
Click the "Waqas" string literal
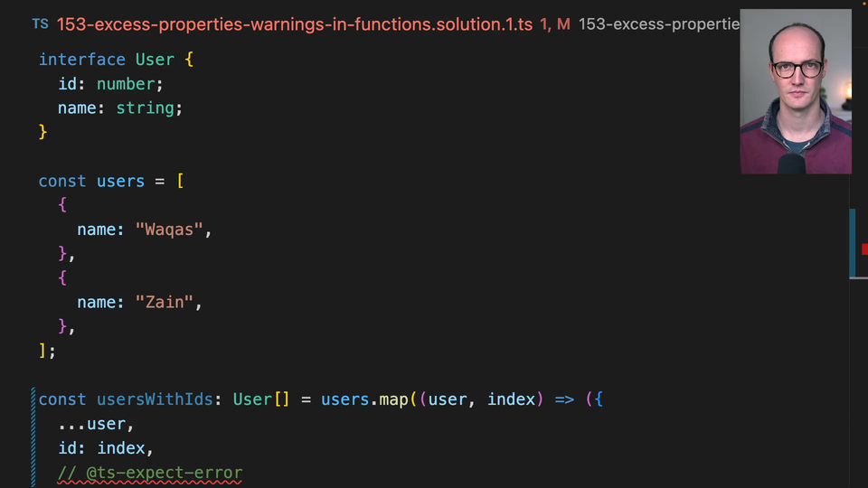(x=169, y=230)
